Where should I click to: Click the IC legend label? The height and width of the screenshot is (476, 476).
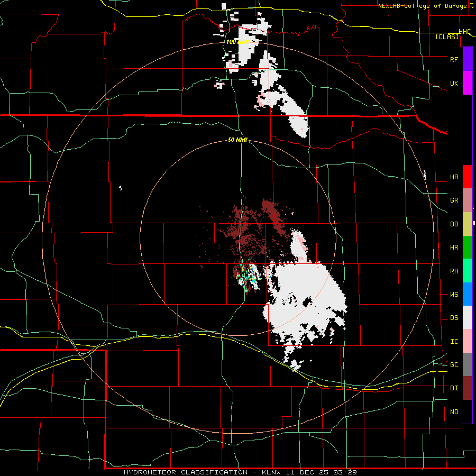click(454, 342)
